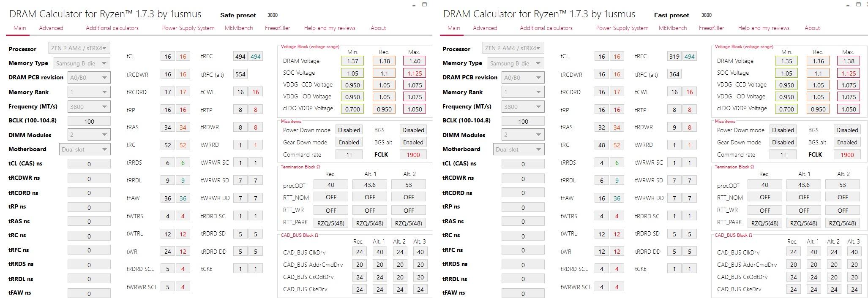
Task: Click FCLK 1900 value in Safe preset window
Action: (413, 154)
